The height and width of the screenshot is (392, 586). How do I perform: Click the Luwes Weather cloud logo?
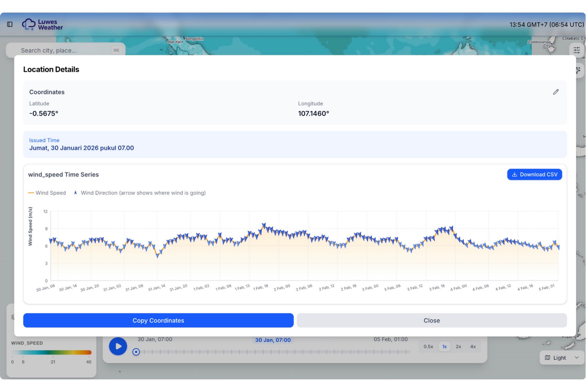[x=28, y=24]
